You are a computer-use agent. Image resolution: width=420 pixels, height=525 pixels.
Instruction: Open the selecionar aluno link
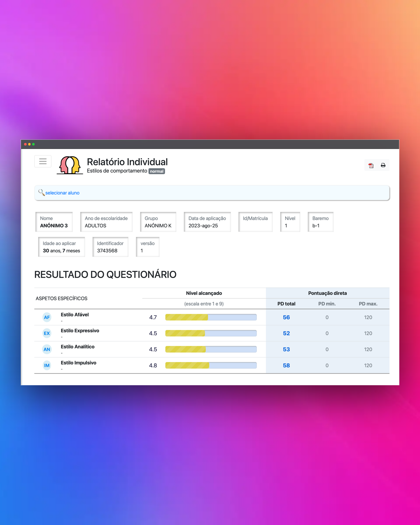(62, 193)
